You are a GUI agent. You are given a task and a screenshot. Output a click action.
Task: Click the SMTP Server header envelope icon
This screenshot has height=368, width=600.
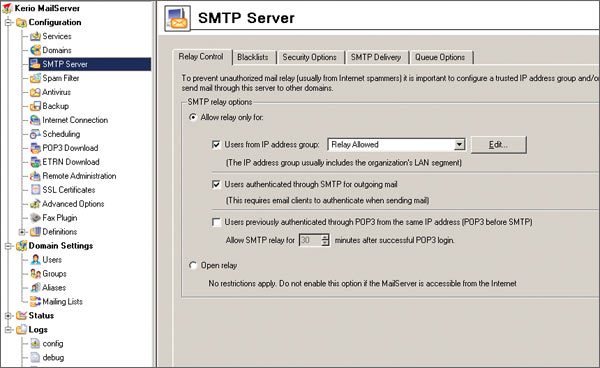(x=177, y=18)
